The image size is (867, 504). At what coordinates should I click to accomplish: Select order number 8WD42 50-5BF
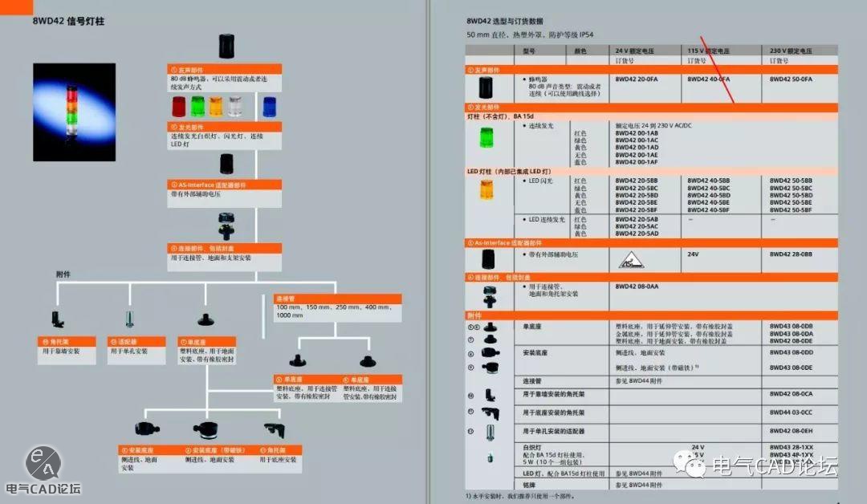[791, 210]
